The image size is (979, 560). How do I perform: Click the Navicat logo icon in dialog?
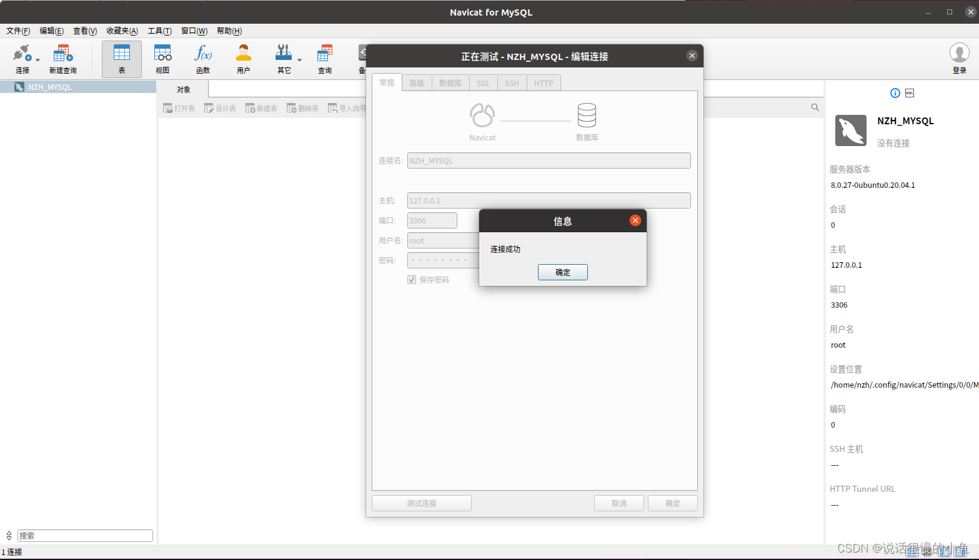[482, 115]
